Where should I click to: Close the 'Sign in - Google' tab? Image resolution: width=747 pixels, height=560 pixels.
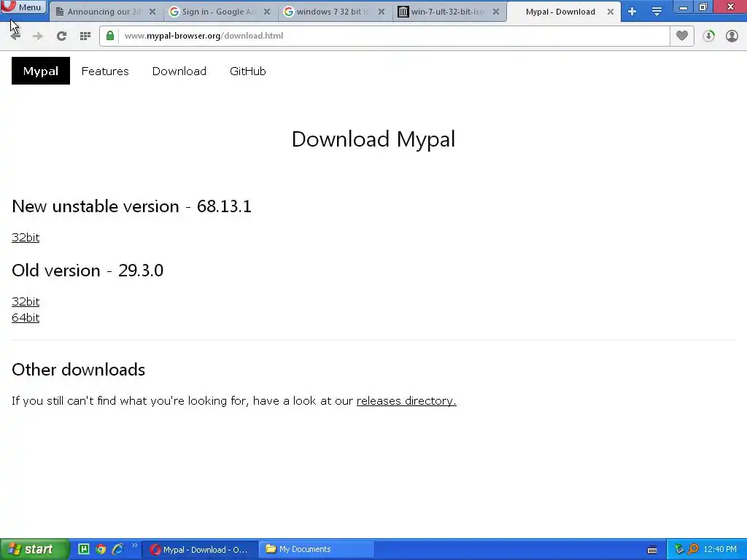click(x=267, y=12)
